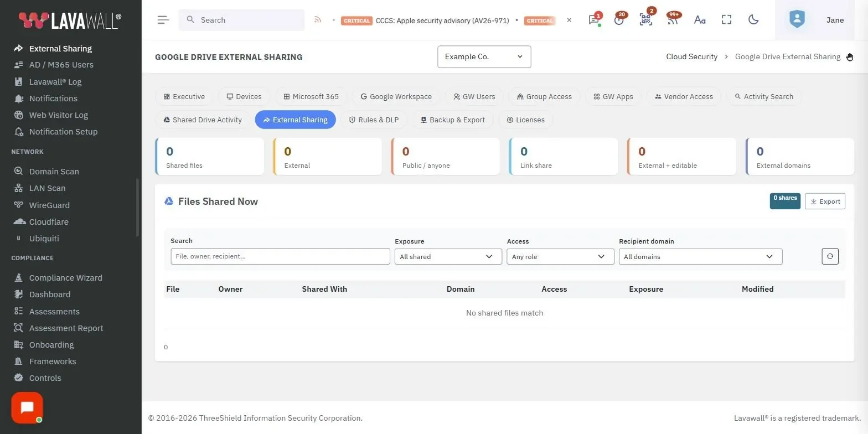
Task: Follow the Cloud Security breadcrumb link
Action: click(x=691, y=56)
